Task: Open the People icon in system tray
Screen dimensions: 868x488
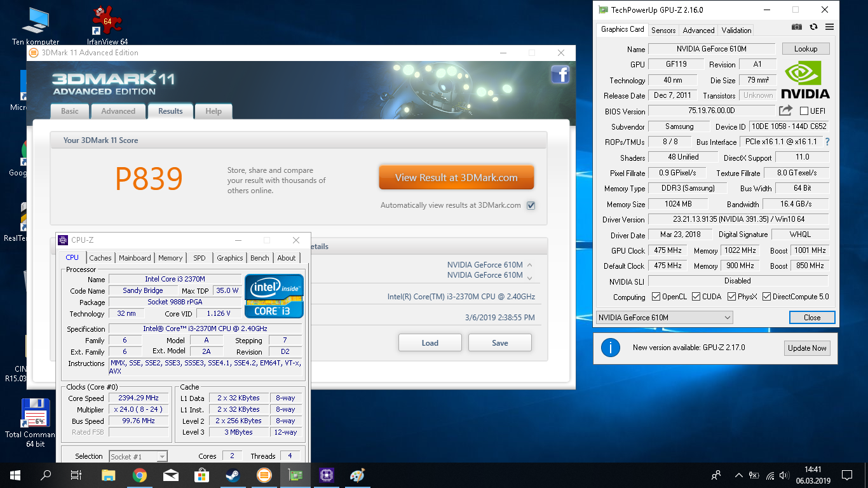Action: [x=716, y=475]
